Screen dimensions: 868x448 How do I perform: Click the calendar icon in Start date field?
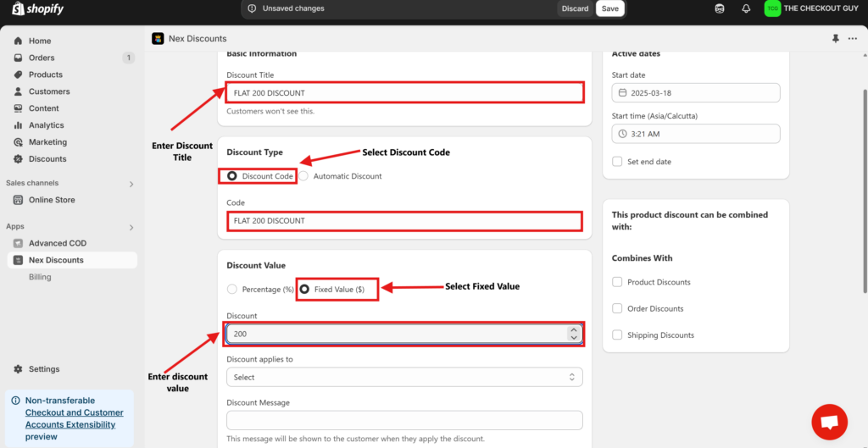[x=623, y=93]
